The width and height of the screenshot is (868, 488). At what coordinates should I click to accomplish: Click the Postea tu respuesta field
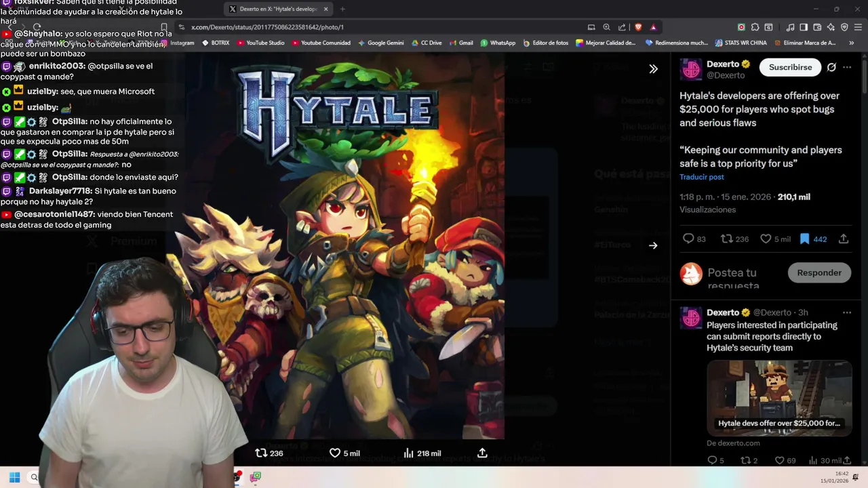[x=743, y=278]
